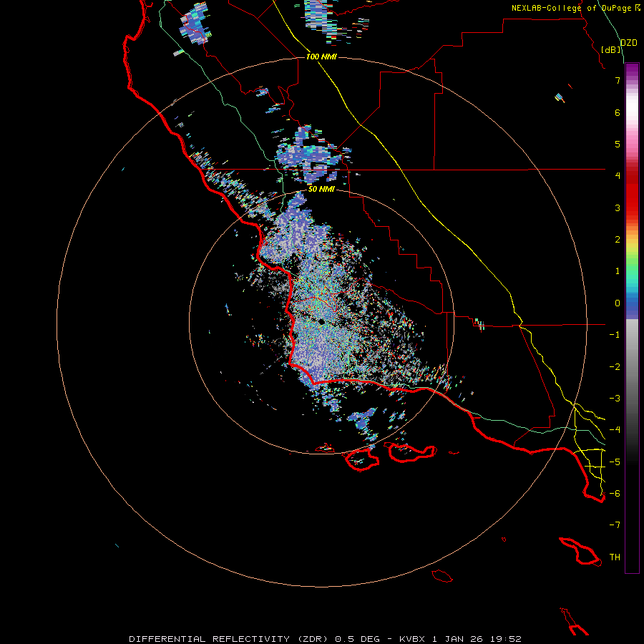The width and height of the screenshot is (644, 644).
Task: Pick the 2 tick label on the color scale
Action: pos(618,240)
